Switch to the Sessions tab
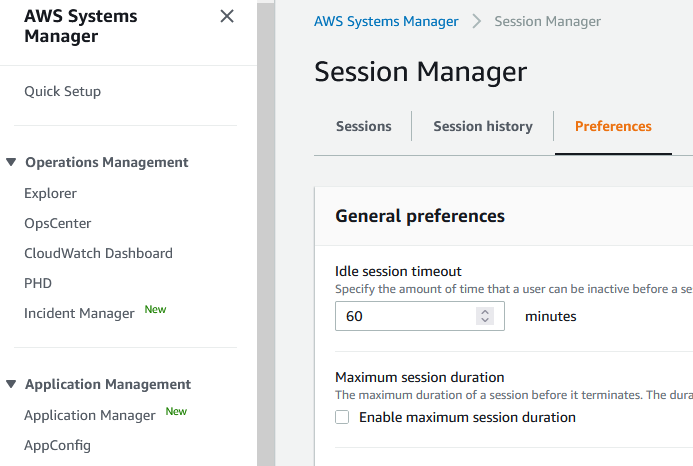The width and height of the screenshot is (693, 466). tap(363, 126)
